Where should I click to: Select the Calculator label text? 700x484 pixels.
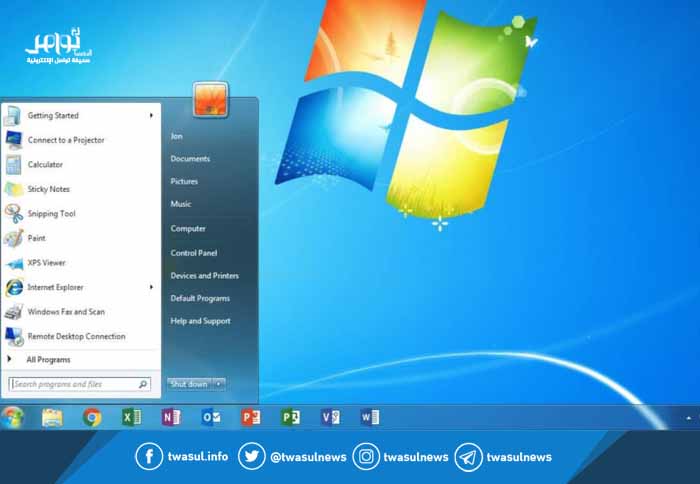click(45, 165)
